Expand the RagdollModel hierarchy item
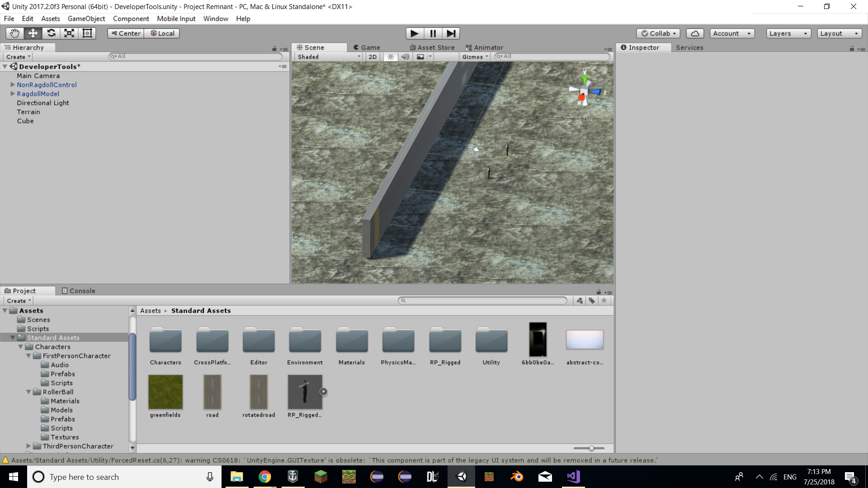Image resolution: width=868 pixels, height=488 pixels. click(x=13, y=94)
